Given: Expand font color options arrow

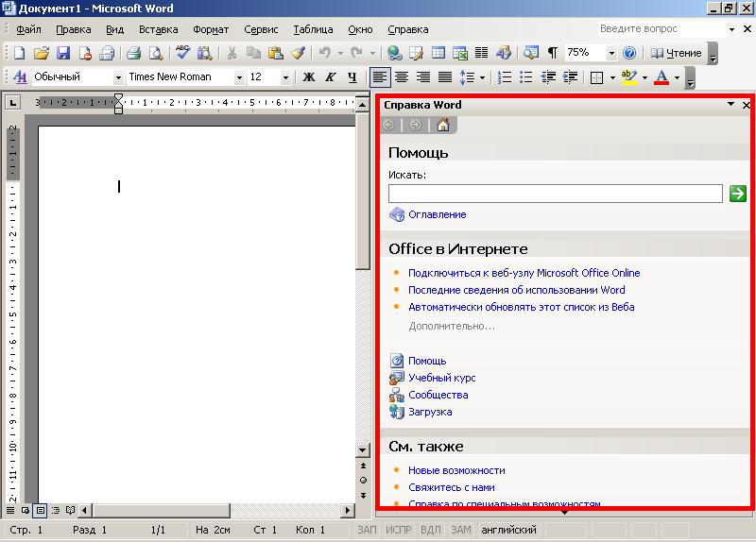Looking at the screenshot, I should pyautogui.click(x=677, y=77).
